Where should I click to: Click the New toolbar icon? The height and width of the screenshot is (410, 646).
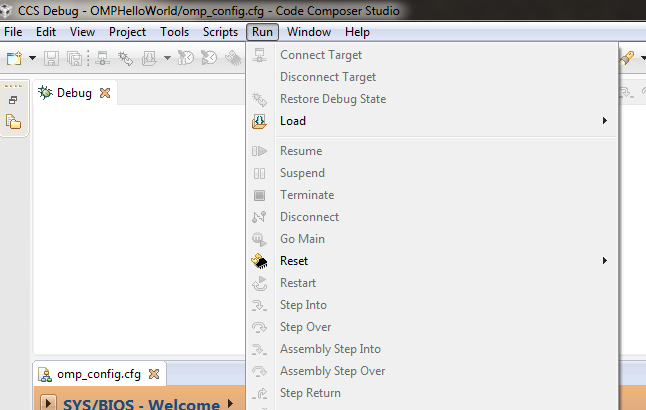coord(14,58)
